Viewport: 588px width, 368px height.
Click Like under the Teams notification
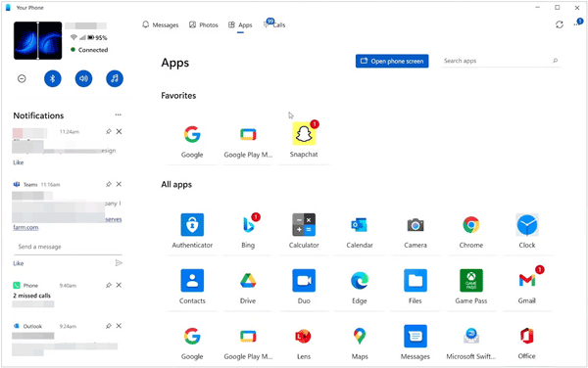[19, 263]
